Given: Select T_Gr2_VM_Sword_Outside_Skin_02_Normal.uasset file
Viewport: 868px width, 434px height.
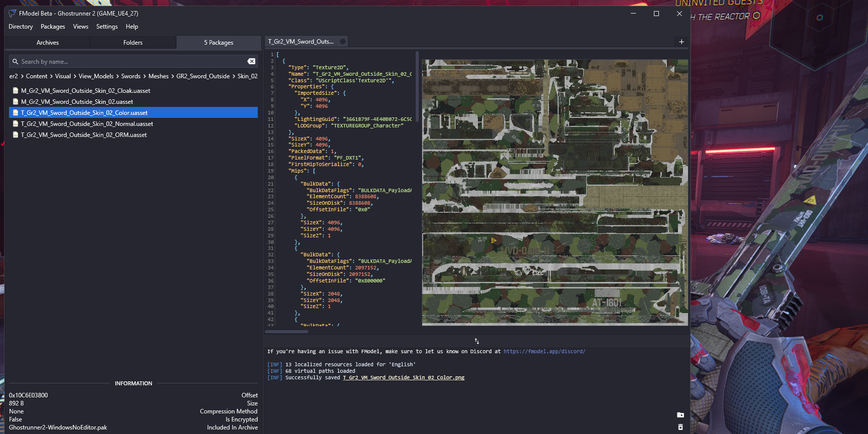Looking at the screenshot, I should click(x=133, y=124).
